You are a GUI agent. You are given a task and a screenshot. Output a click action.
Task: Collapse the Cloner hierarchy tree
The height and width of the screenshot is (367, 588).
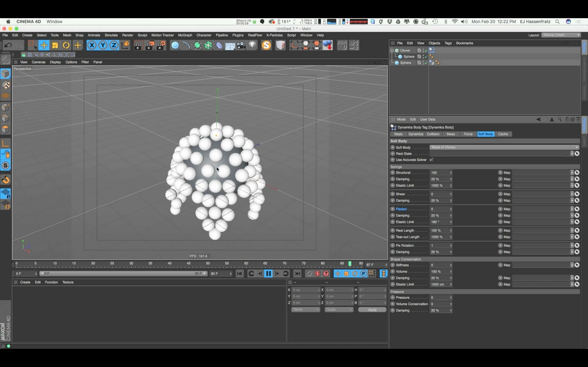pyautogui.click(x=392, y=50)
